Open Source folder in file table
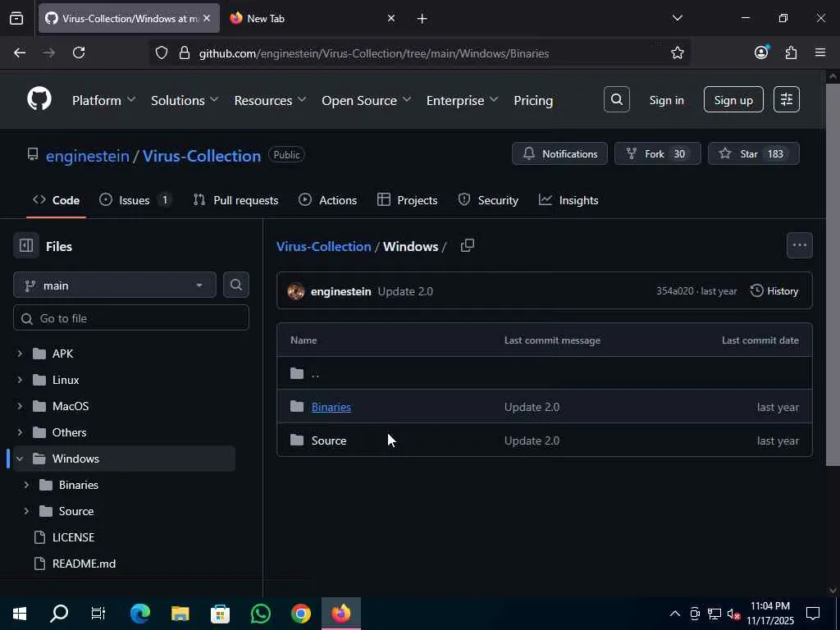 [329, 441]
